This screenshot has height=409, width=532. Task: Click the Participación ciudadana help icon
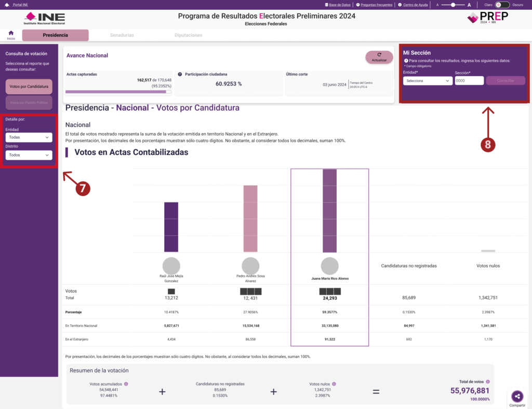(180, 74)
